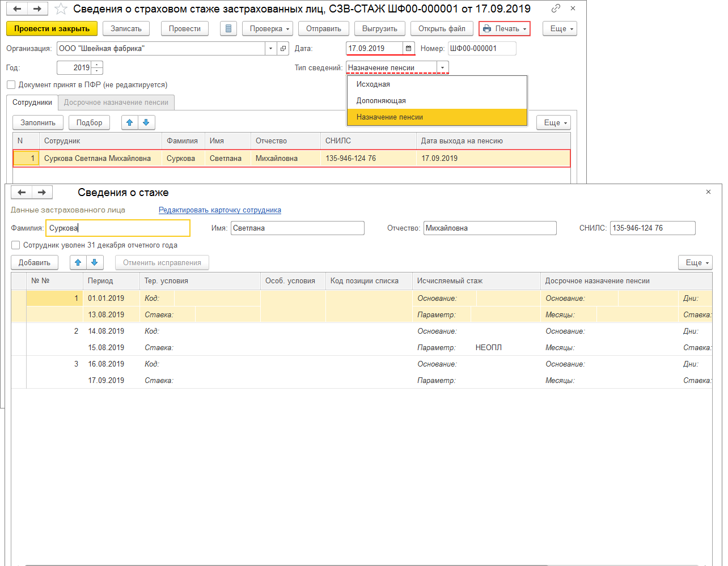Screen dimensions: 728x566
Task: Open the Организация record using open icon
Action: click(x=283, y=49)
